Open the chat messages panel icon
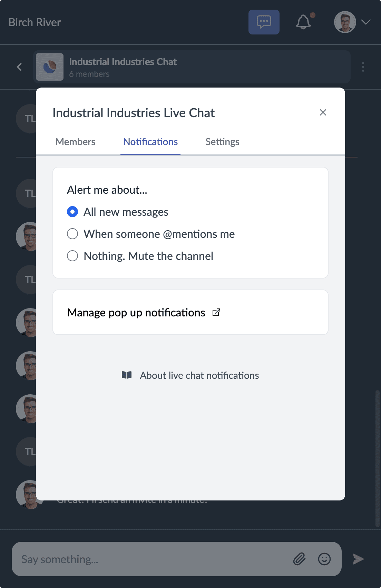This screenshot has height=588, width=381. tap(264, 22)
